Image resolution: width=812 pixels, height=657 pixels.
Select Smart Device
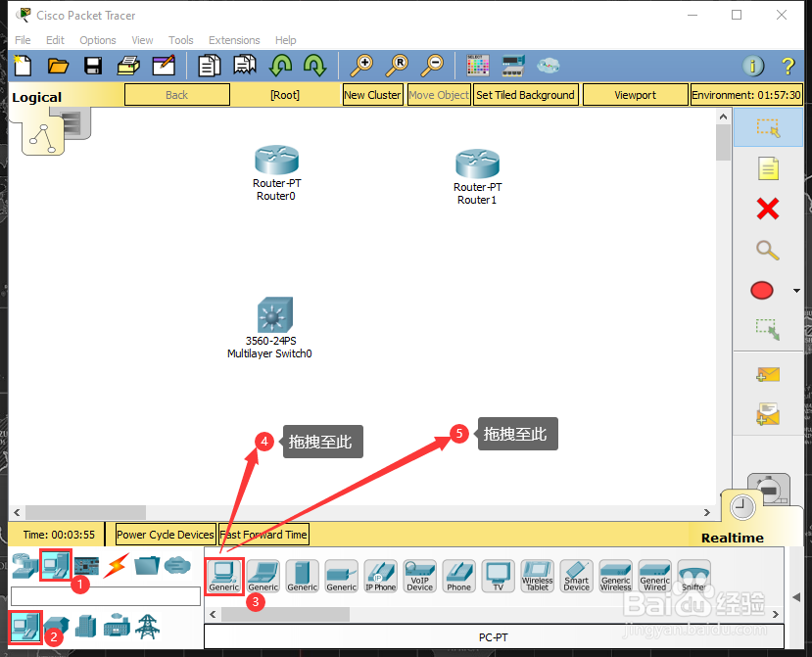576,576
